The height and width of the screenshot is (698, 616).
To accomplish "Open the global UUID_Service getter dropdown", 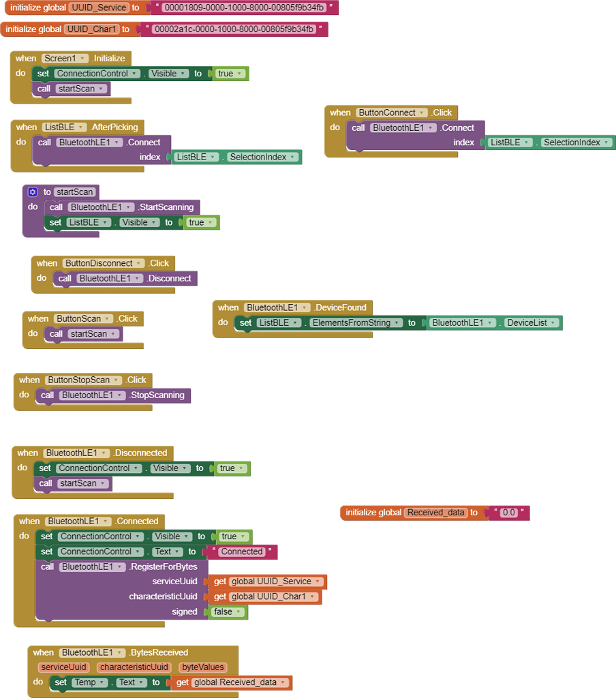I will coord(318,581).
